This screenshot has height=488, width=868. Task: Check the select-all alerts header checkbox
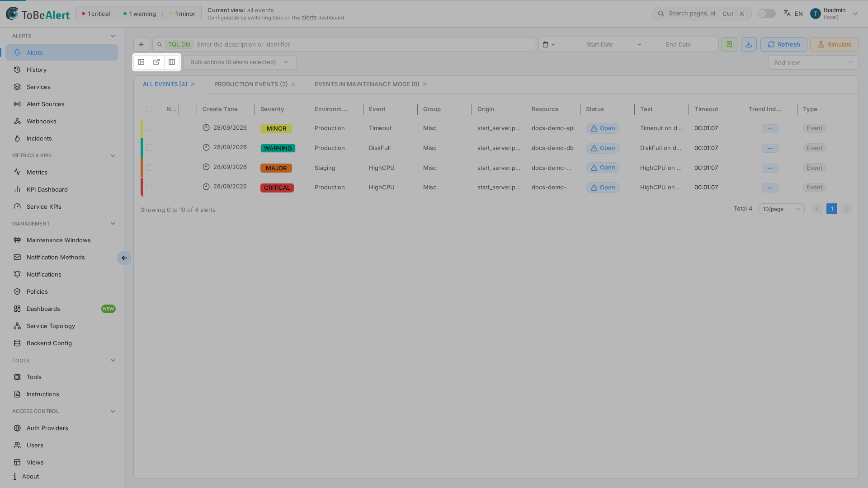(149, 109)
